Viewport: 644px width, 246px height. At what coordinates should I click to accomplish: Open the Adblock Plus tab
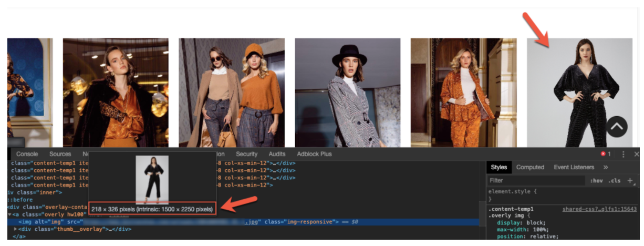click(314, 154)
